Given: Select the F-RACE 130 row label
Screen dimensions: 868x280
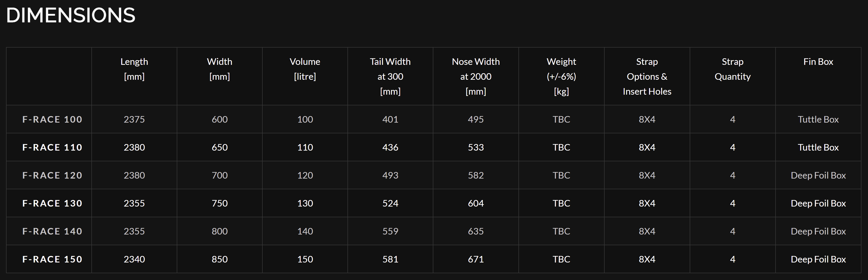Looking at the screenshot, I should click(52, 203).
